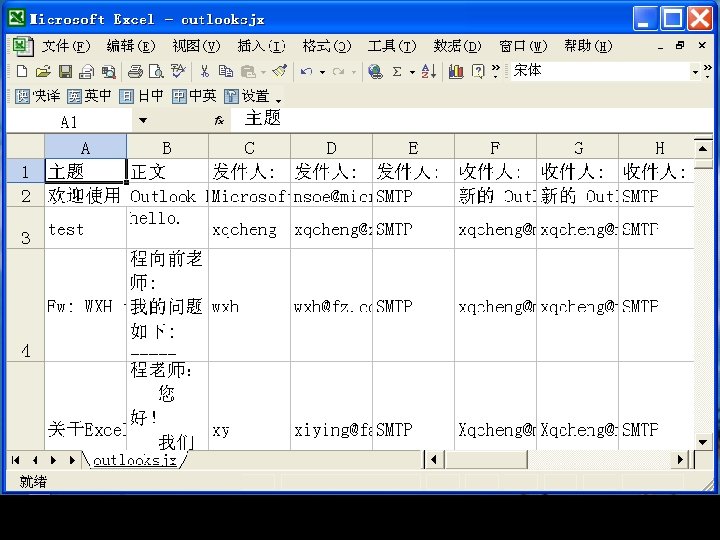The height and width of the screenshot is (540, 720).
Task: Click the Format Painter brush icon
Action: (x=280, y=71)
